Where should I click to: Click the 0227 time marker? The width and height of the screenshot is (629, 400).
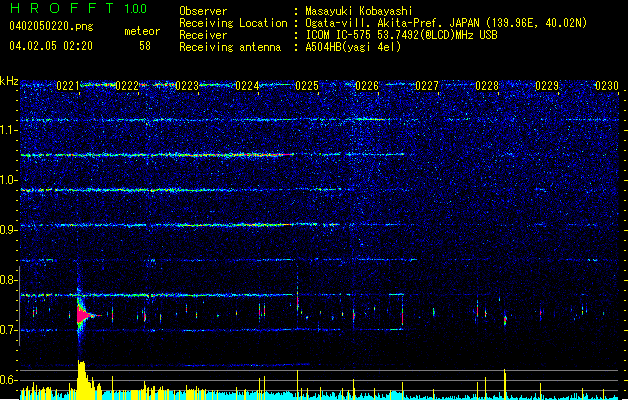click(427, 86)
